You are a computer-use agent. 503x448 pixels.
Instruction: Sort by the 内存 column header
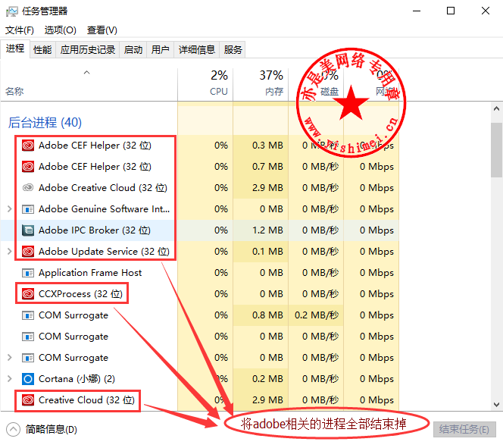(x=261, y=84)
